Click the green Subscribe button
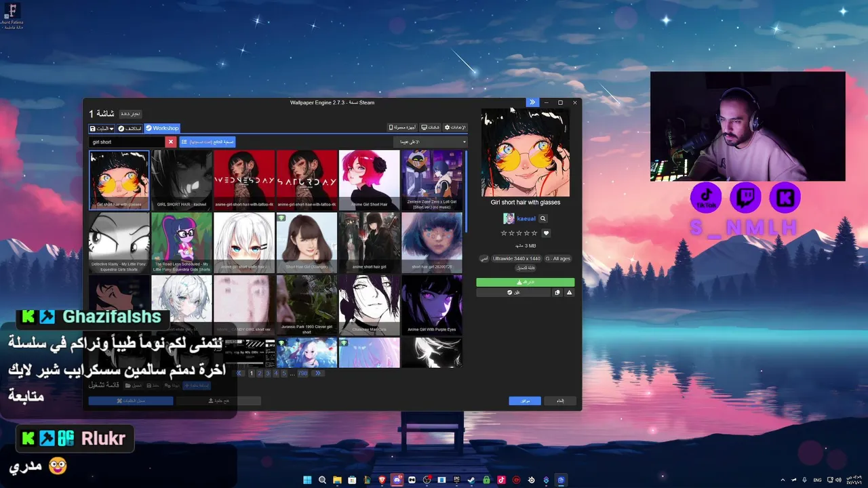The height and width of the screenshot is (488, 868). coord(526,282)
